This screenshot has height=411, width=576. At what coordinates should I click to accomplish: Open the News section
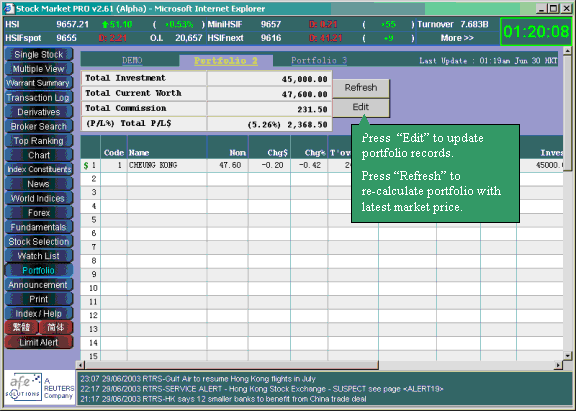(39, 184)
